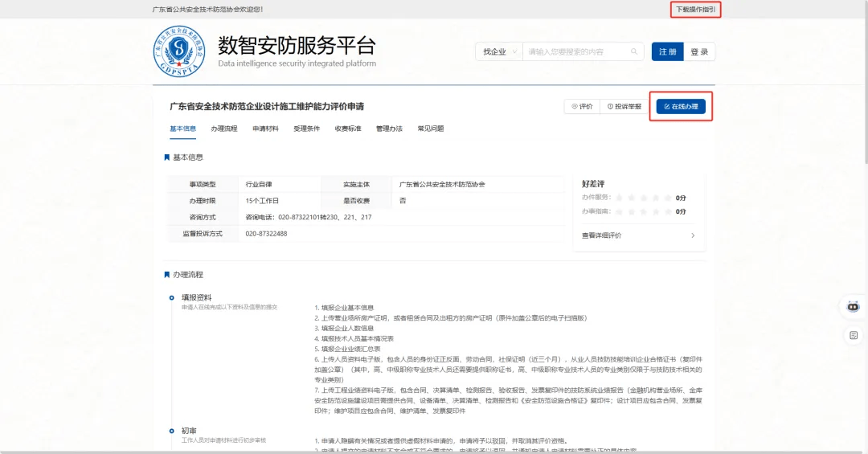Click step 2 上传营业场所房产证明 line
Screen dimensions: 868x454
pyautogui.click(x=451, y=318)
